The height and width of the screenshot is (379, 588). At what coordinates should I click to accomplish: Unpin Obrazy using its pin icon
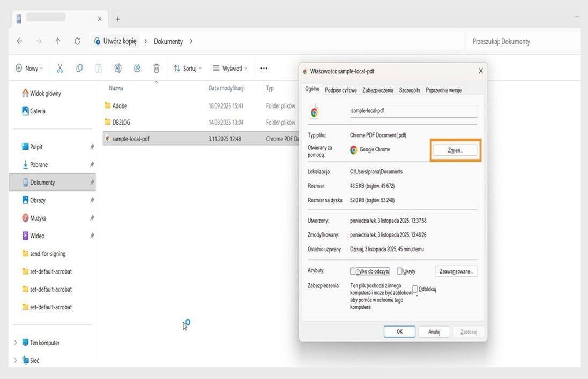click(x=92, y=200)
